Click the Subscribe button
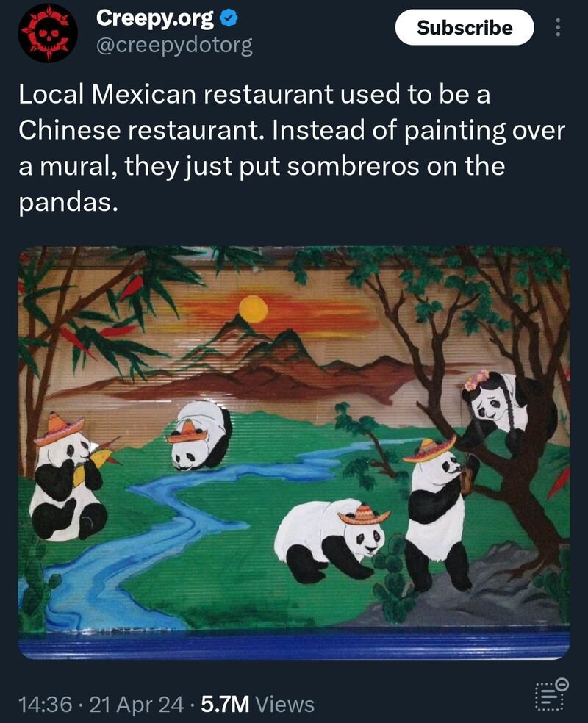The height and width of the screenshot is (723, 588). [465, 28]
